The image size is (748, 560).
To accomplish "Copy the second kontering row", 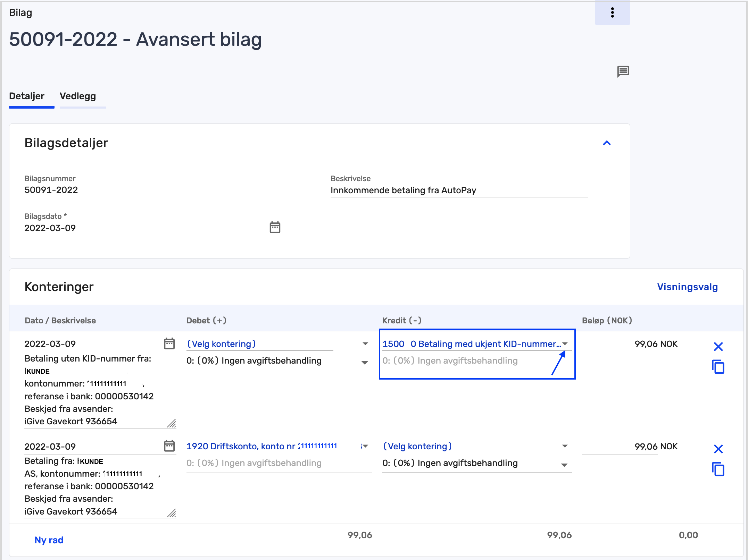I will coord(718,469).
